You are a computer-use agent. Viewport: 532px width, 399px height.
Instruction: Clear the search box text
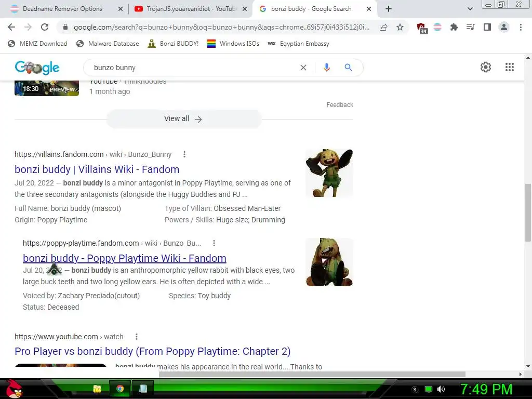(x=303, y=68)
